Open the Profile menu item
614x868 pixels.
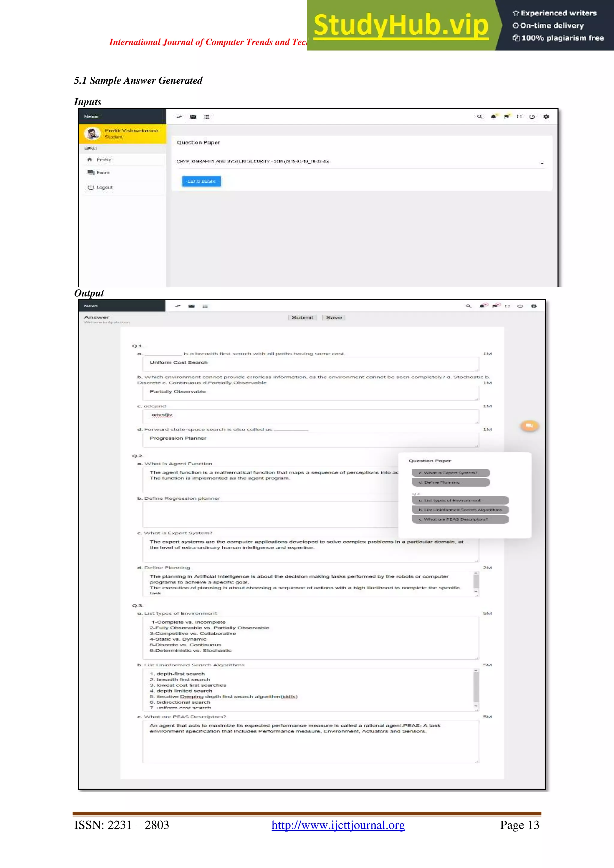104,160
